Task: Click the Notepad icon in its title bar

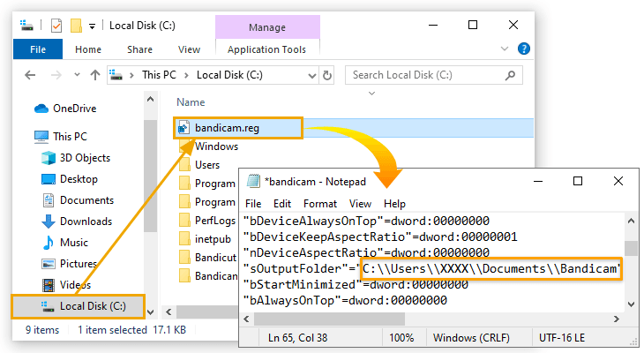Action: coord(253,181)
